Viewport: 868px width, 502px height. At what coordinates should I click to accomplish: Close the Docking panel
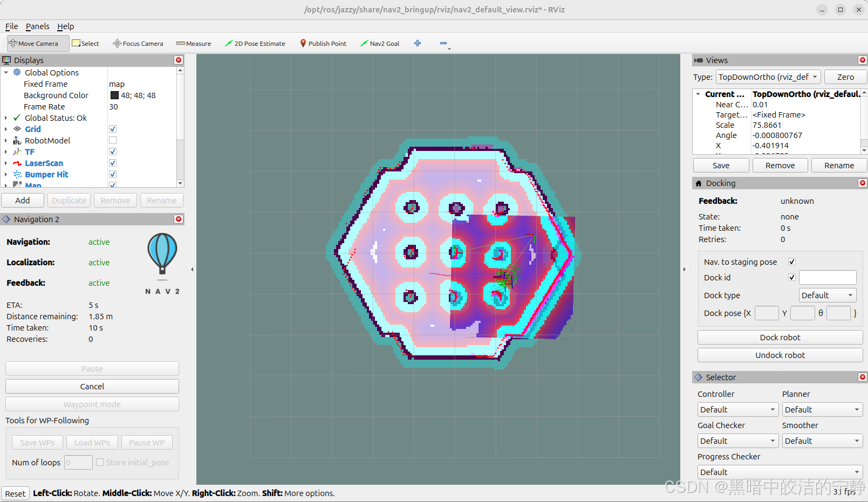click(x=863, y=183)
